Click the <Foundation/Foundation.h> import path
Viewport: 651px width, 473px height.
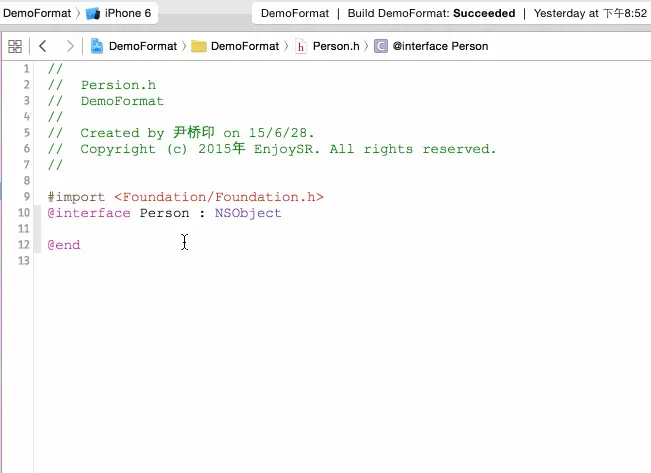click(x=219, y=197)
